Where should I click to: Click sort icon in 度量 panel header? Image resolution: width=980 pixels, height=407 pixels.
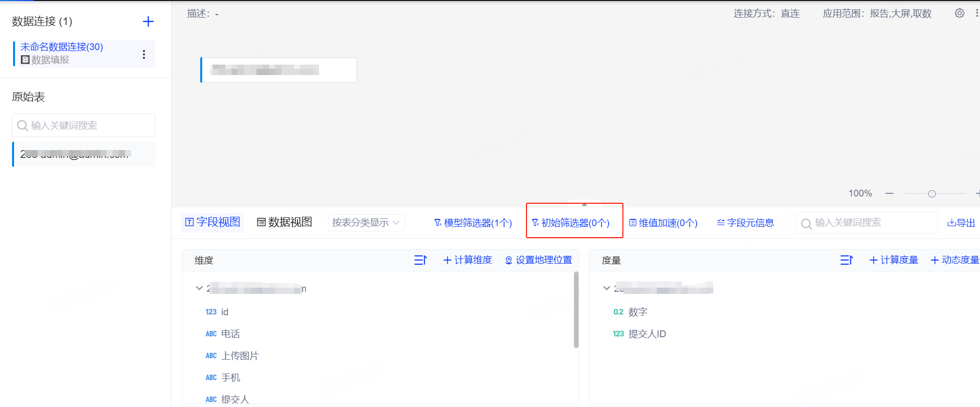click(847, 260)
